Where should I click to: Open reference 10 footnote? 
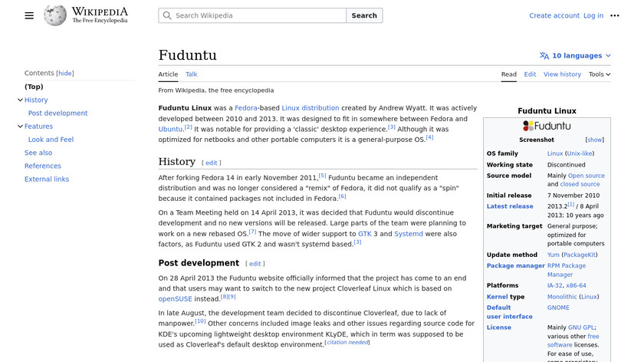(200, 321)
